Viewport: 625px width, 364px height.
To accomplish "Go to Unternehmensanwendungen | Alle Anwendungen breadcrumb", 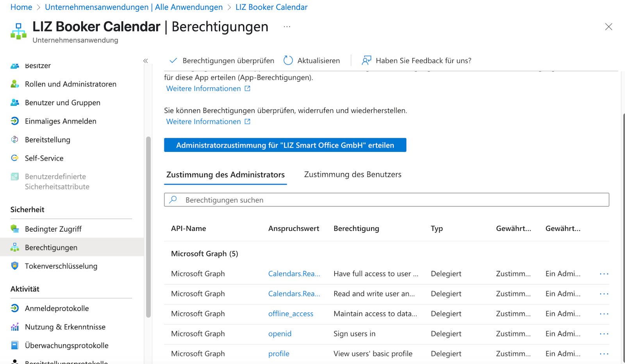I will pyautogui.click(x=134, y=7).
